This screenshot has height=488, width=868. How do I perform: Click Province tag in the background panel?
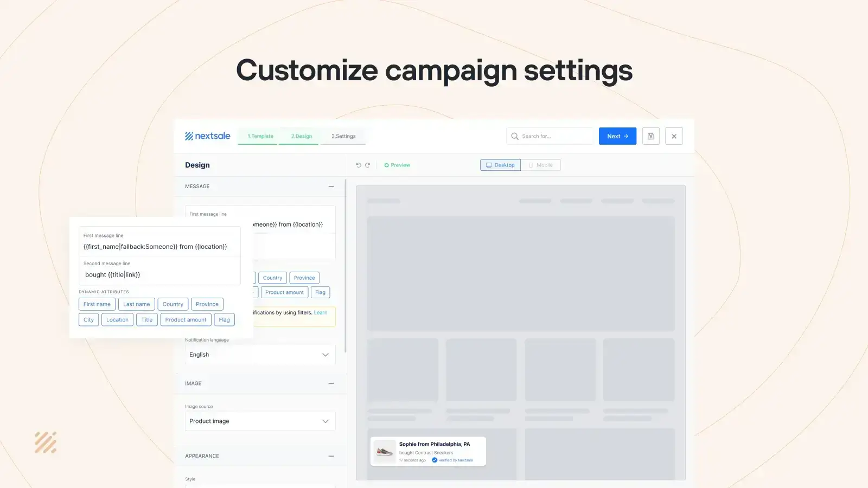(x=304, y=278)
